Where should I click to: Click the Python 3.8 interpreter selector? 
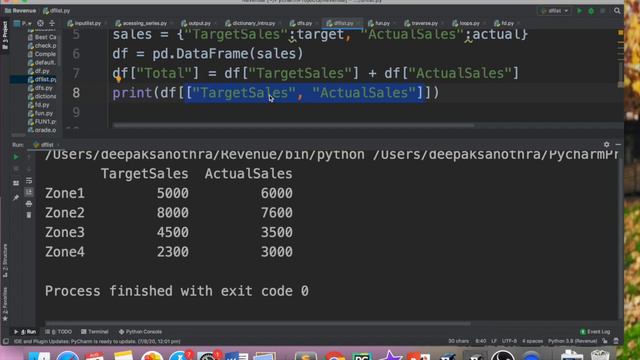point(572,341)
